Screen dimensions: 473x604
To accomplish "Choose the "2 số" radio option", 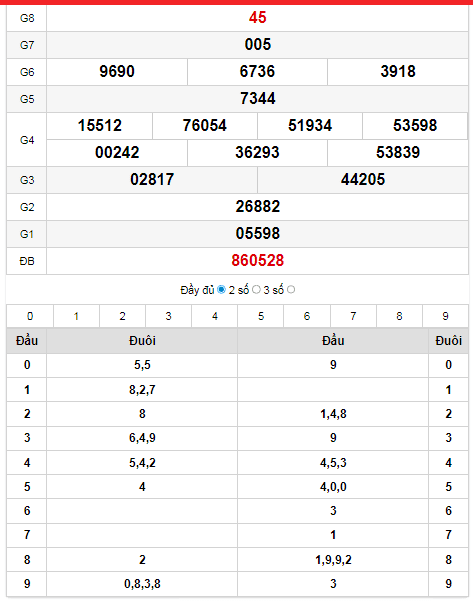I will (256, 290).
